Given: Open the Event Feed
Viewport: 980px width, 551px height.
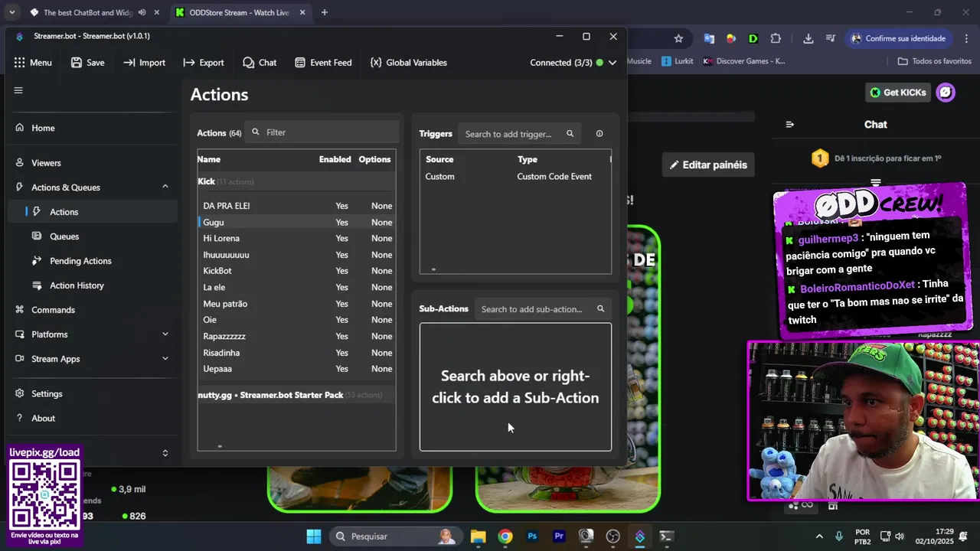Looking at the screenshot, I should 323,63.
